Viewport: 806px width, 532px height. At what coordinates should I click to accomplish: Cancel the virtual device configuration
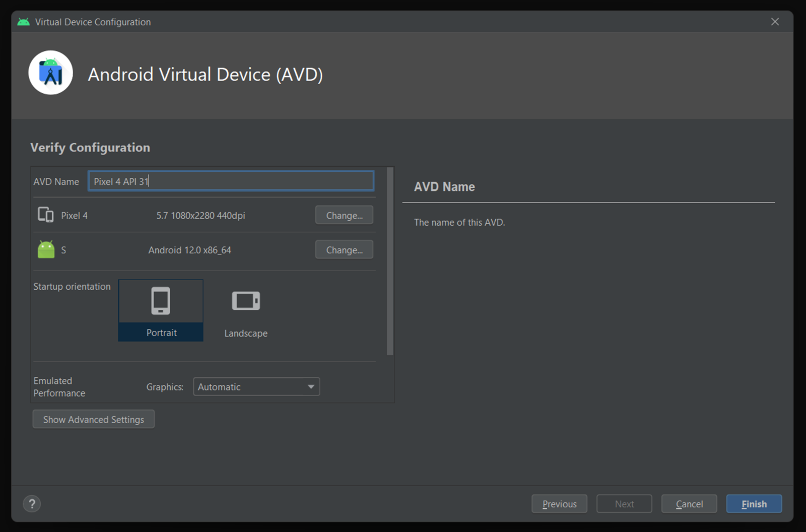[689, 504]
